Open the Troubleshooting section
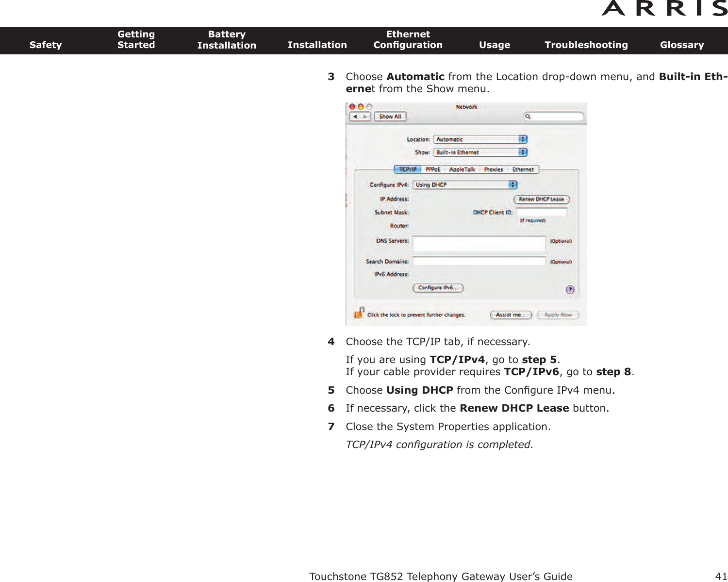 click(x=586, y=45)
